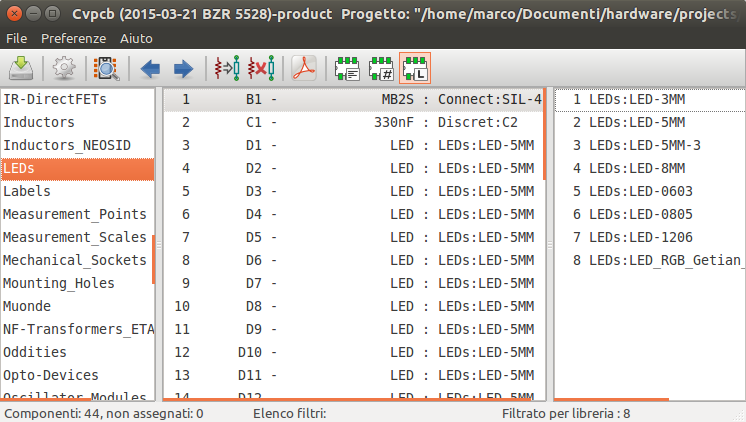Delete all footprint associations

261,69
